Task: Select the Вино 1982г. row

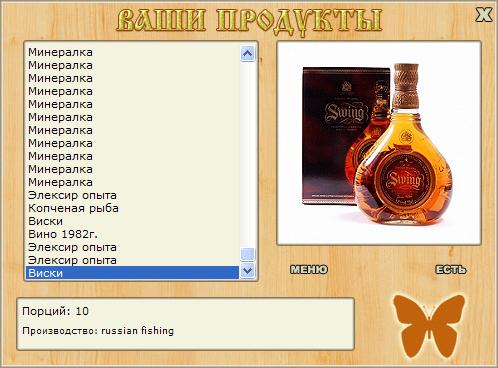Action: coord(132,234)
